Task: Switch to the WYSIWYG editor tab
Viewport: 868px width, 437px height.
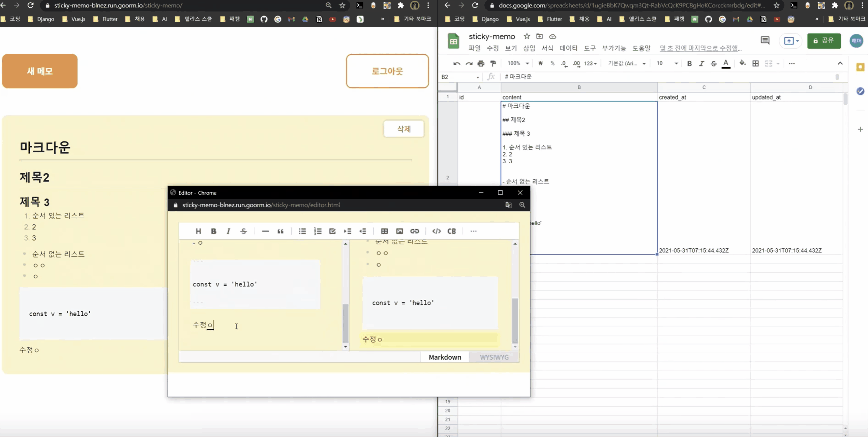Action: point(494,357)
